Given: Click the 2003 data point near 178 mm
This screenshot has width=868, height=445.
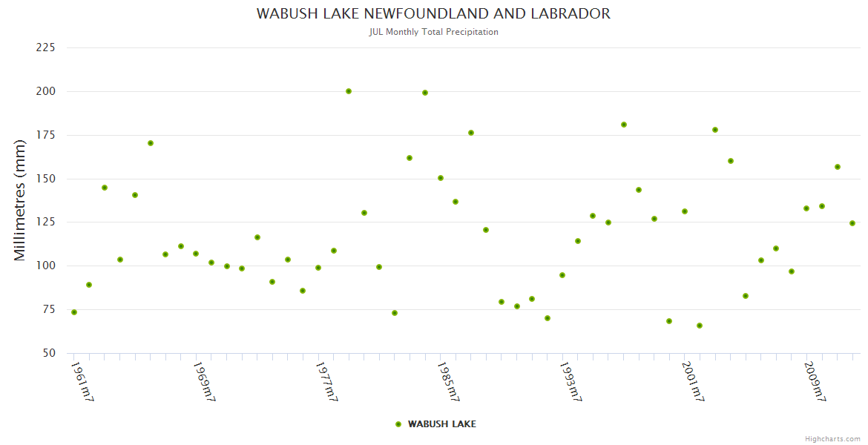Looking at the screenshot, I should [715, 130].
